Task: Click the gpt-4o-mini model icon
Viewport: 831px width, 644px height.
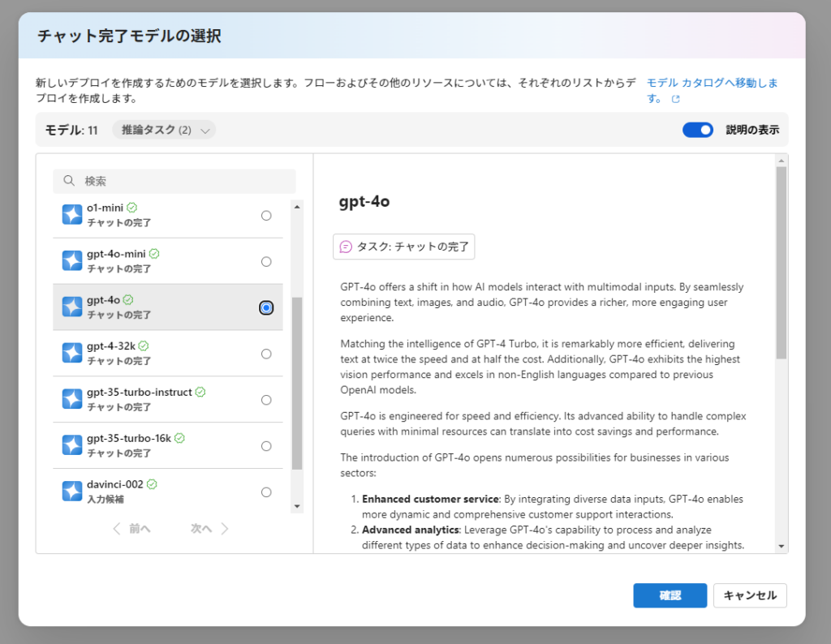Action: 72,261
